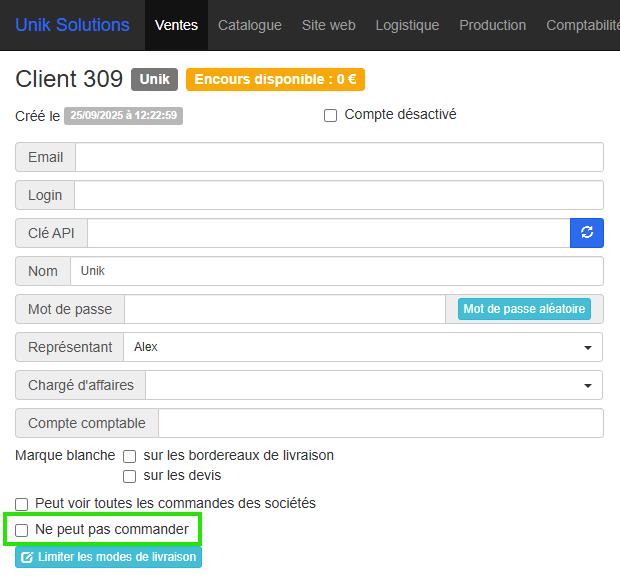The image size is (620, 582).
Task: Click the Compte comptable input field
Action: click(x=380, y=423)
